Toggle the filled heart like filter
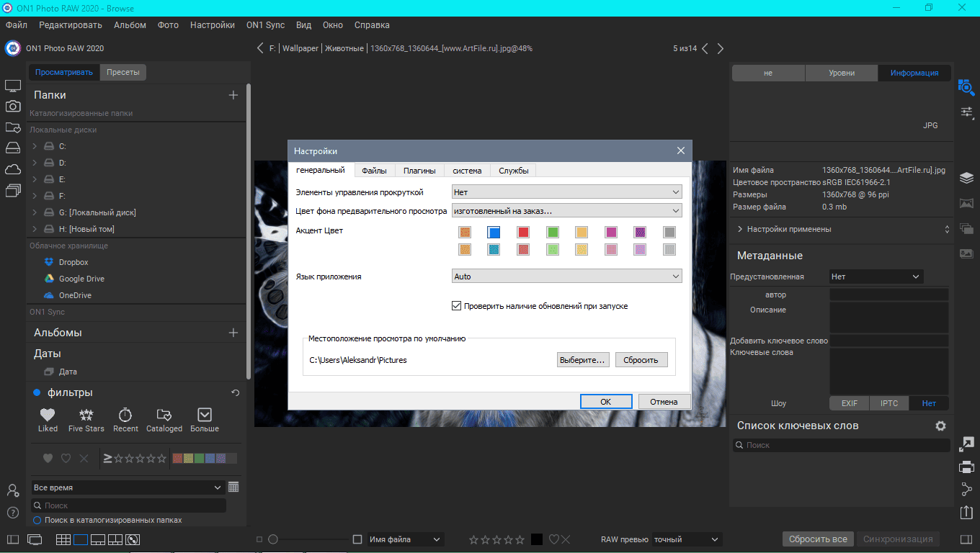The width and height of the screenshot is (980, 553). (x=48, y=458)
